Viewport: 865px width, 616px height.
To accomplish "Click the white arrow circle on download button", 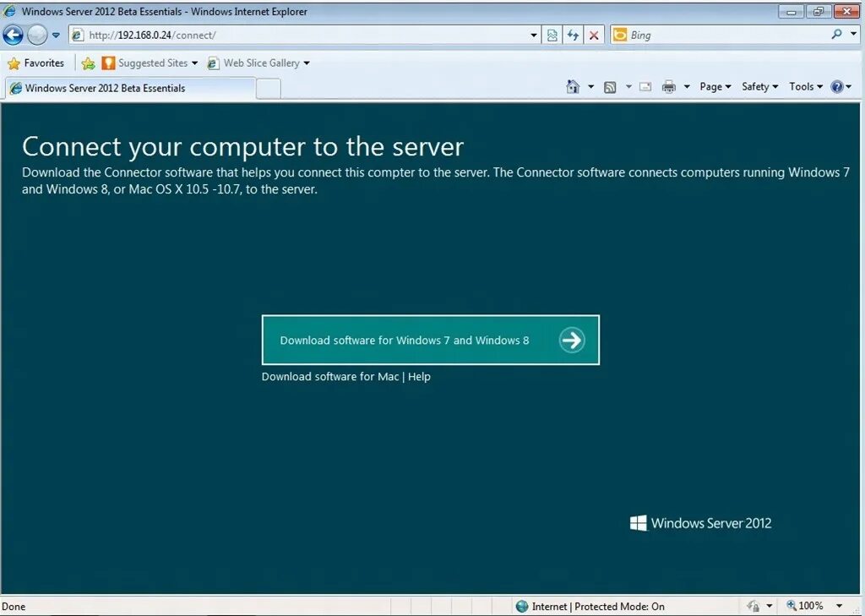I will 572,340.
